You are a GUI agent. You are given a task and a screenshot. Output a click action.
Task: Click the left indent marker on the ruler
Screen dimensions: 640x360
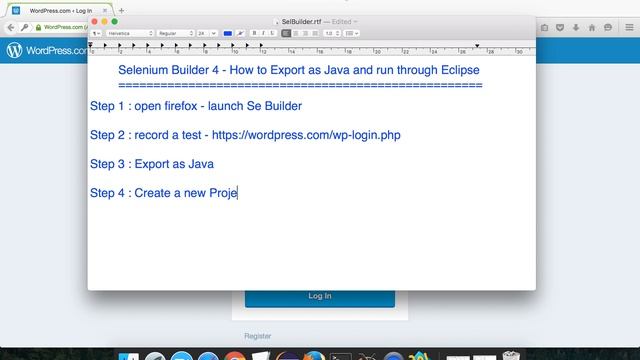[91, 46]
